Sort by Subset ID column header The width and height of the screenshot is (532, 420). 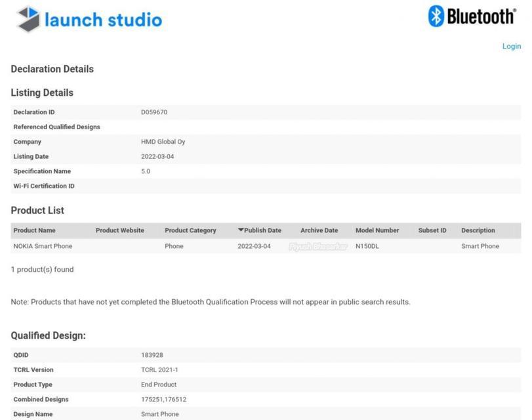pos(432,230)
